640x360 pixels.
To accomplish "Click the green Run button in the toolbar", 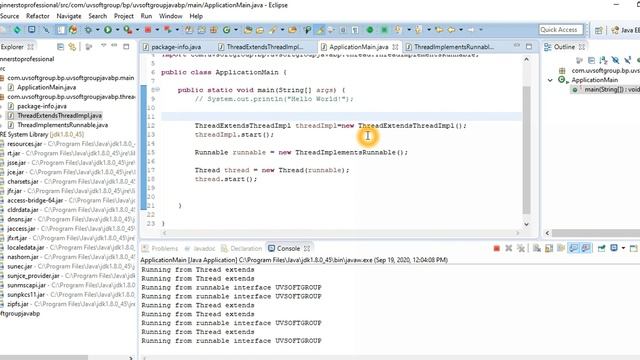I will [108, 30].
